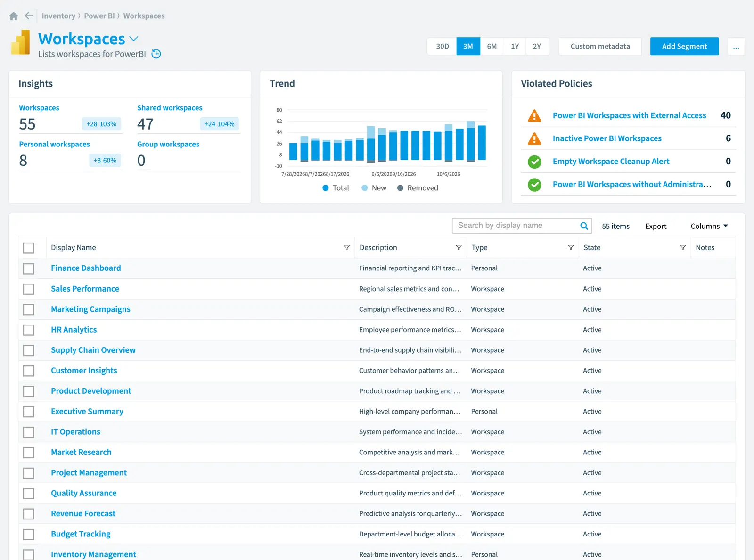Check the Marketing Campaigns row checkbox
Screen dimensions: 754x560
(29, 309)
